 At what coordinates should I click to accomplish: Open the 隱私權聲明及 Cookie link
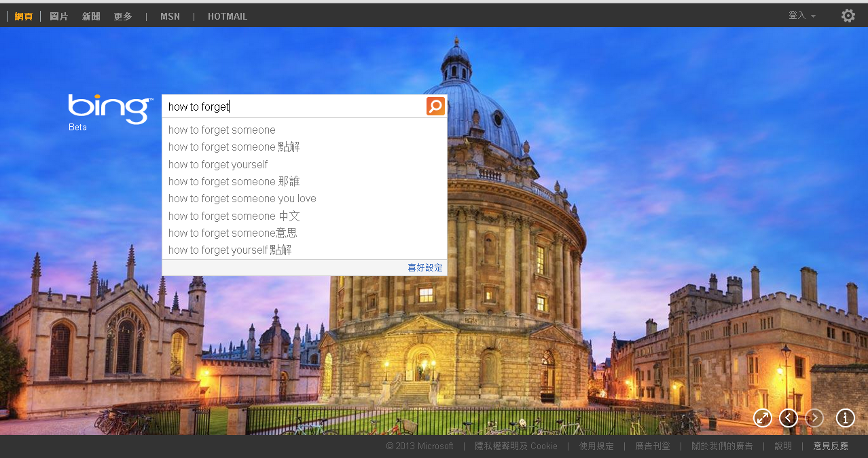[x=516, y=446]
